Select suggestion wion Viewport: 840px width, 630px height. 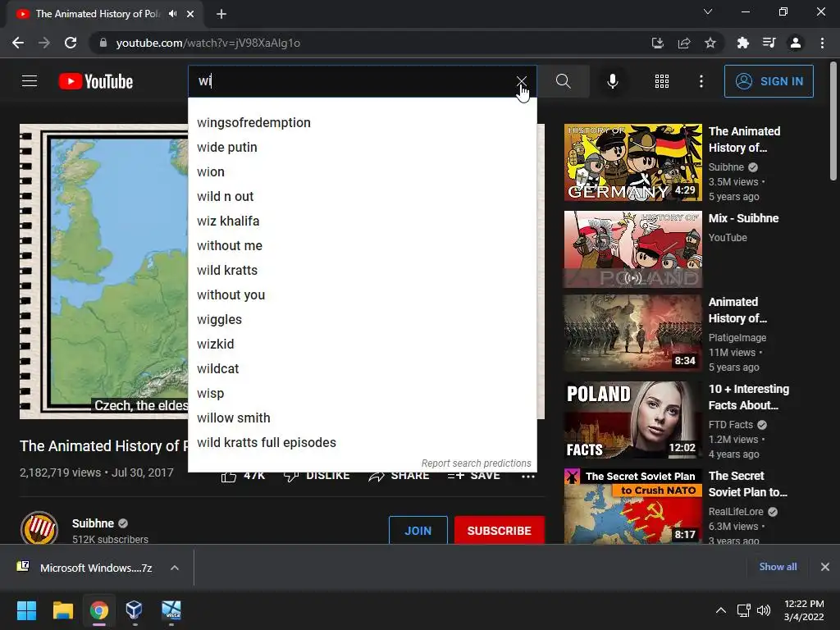point(362,172)
